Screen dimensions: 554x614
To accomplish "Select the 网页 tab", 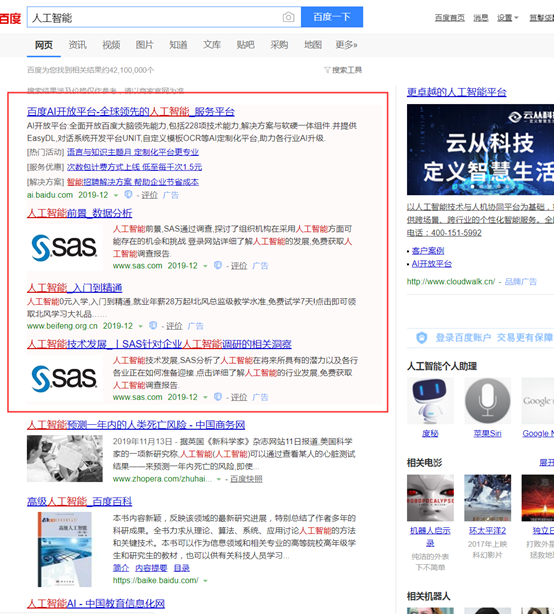I will point(43,45).
